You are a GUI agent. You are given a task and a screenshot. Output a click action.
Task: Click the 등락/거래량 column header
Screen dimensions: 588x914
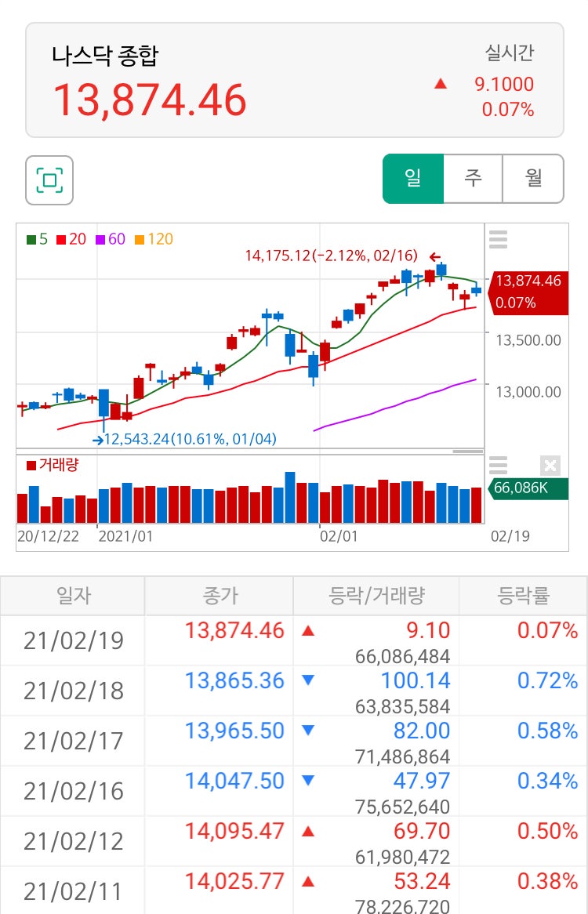point(376,596)
